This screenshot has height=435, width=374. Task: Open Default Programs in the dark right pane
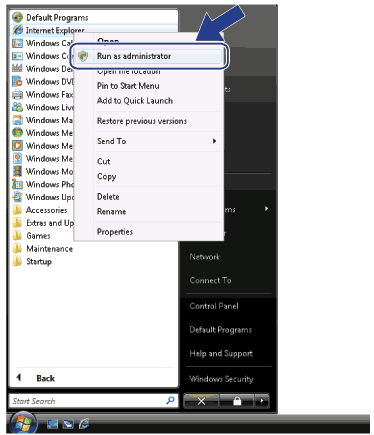click(221, 330)
